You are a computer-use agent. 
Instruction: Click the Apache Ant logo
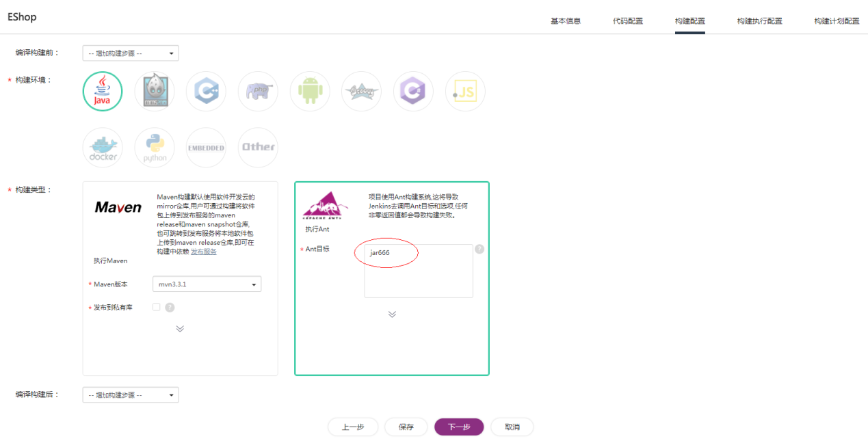coord(326,205)
